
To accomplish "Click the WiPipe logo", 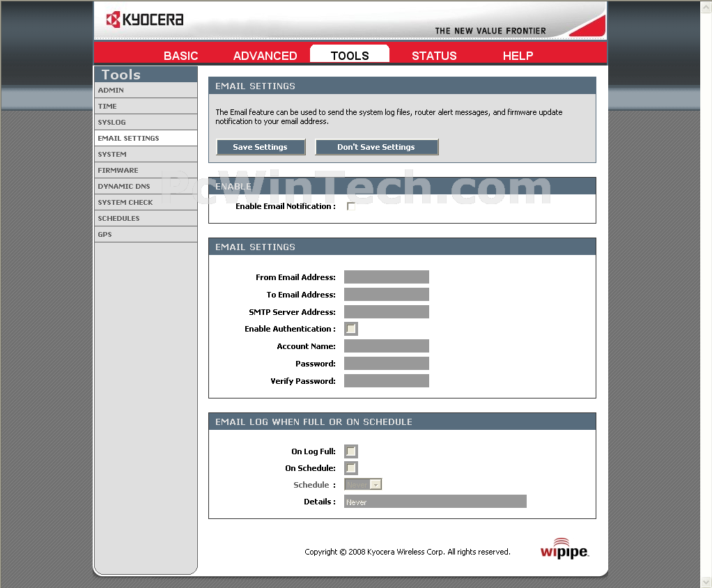I will click(x=564, y=548).
